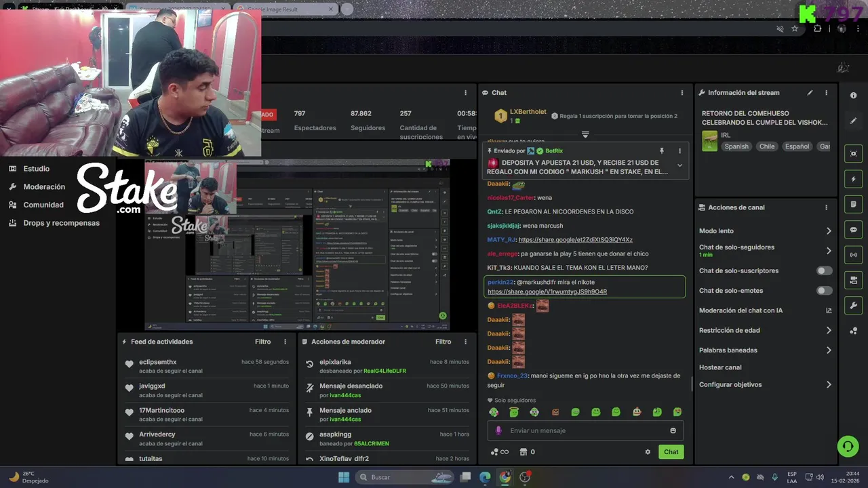
Task: Open Estudio in the left menu
Action: click(x=37, y=169)
